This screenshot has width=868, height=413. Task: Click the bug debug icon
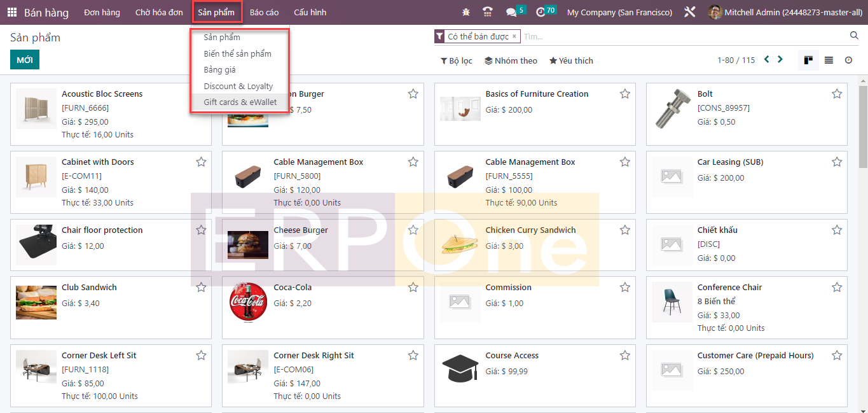point(466,12)
